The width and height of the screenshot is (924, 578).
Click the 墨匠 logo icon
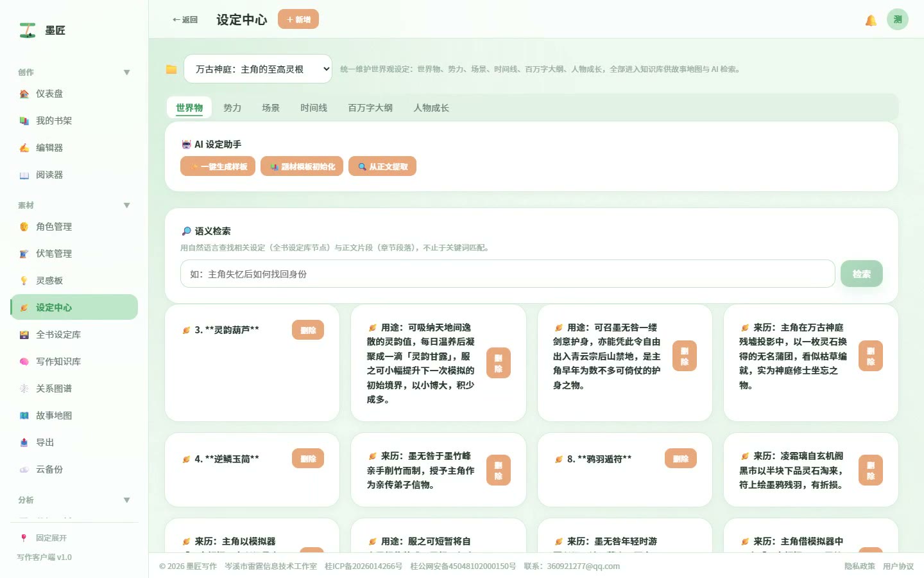click(27, 30)
